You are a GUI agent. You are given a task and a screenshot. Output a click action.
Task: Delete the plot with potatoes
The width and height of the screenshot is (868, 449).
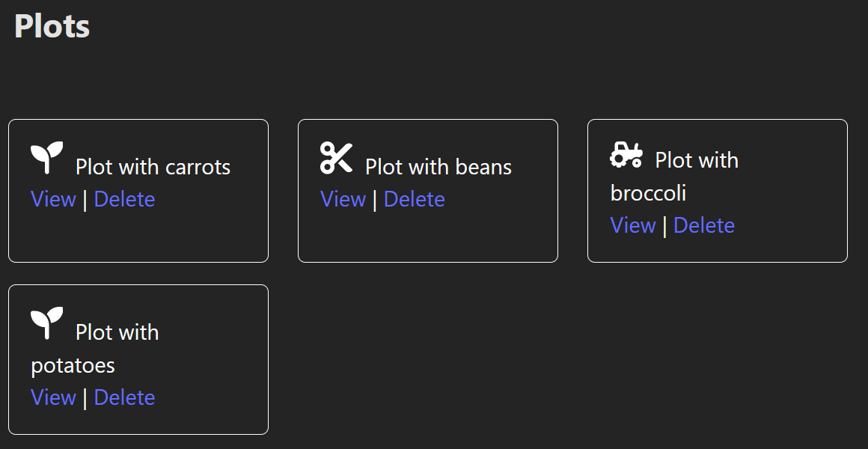click(x=124, y=397)
